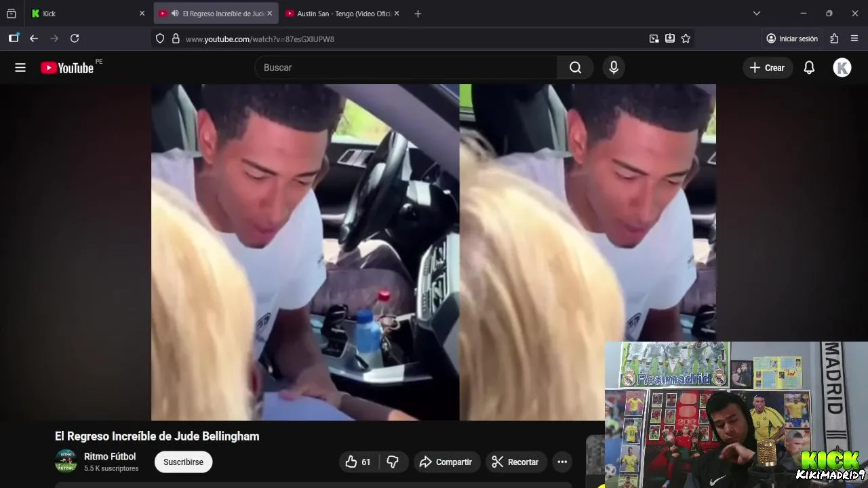
Task: Open the YouTube hamburger guide menu
Action: point(20,68)
